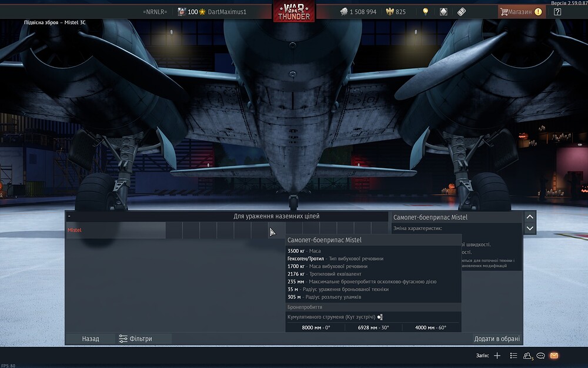This screenshot has height=368, width=588.
Task: Select the Mistel weapon preset row
Action: coord(116,230)
